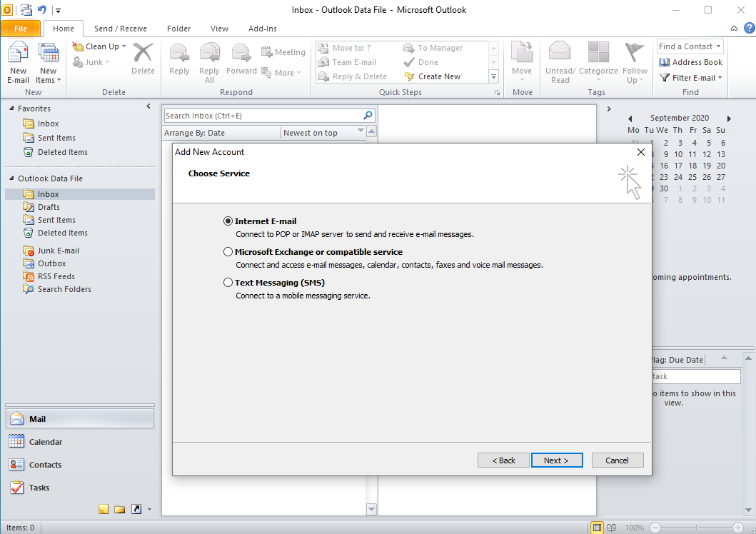The width and height of the screenshot is (756, 534).
Task: Open the RSS Feeds folder
Action: click(x=56, y=276)
